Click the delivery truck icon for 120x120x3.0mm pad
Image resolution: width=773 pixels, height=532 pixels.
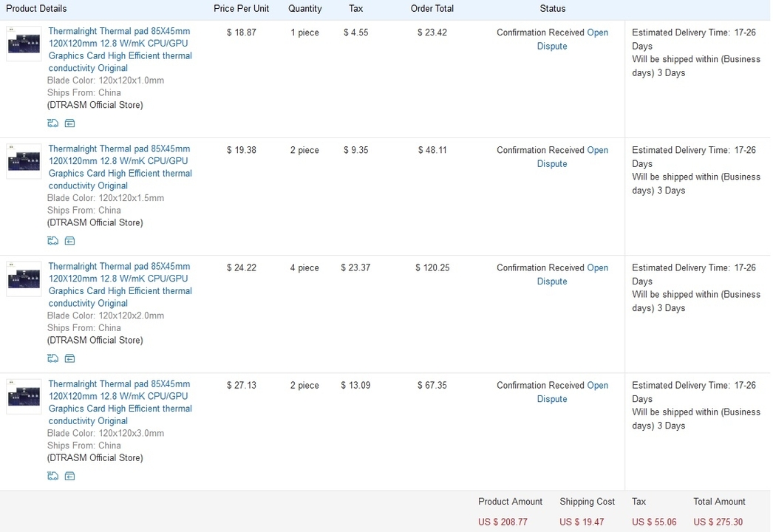[x=52, y=476]
